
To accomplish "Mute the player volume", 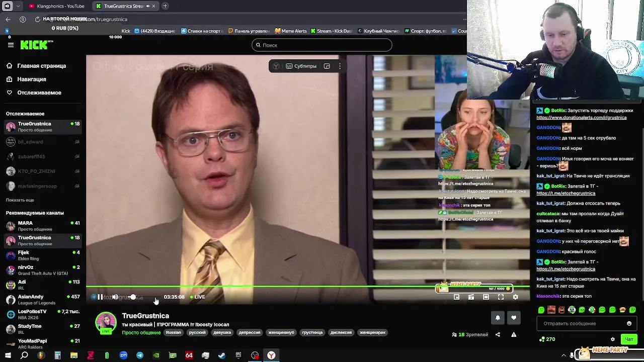I will tap(115, 297).
